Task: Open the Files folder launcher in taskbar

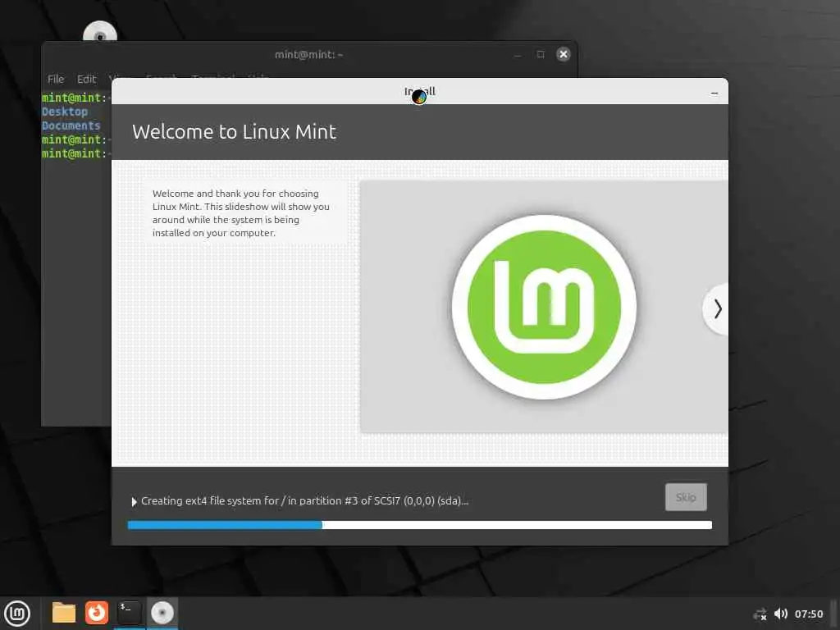Action: pos(64,613)
